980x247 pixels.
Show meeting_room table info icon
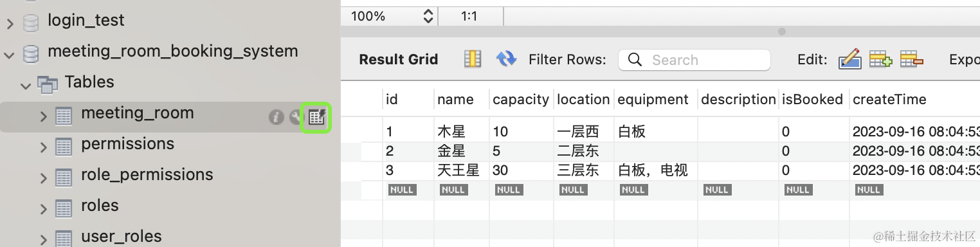(x=276, y=117)
